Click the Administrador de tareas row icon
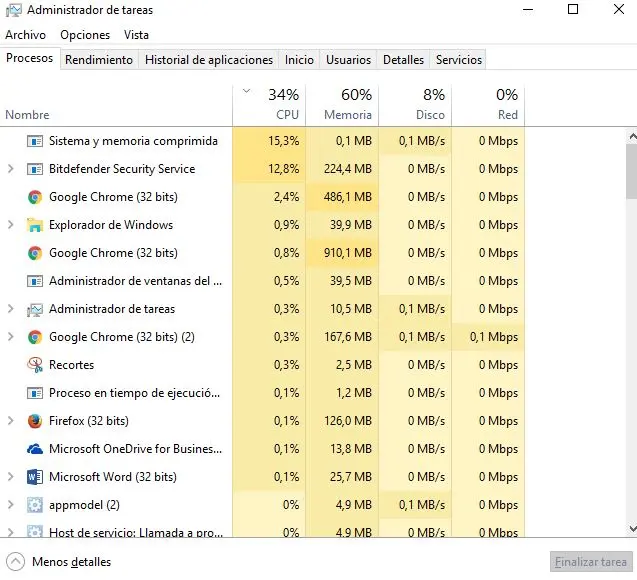 [35, 309]
